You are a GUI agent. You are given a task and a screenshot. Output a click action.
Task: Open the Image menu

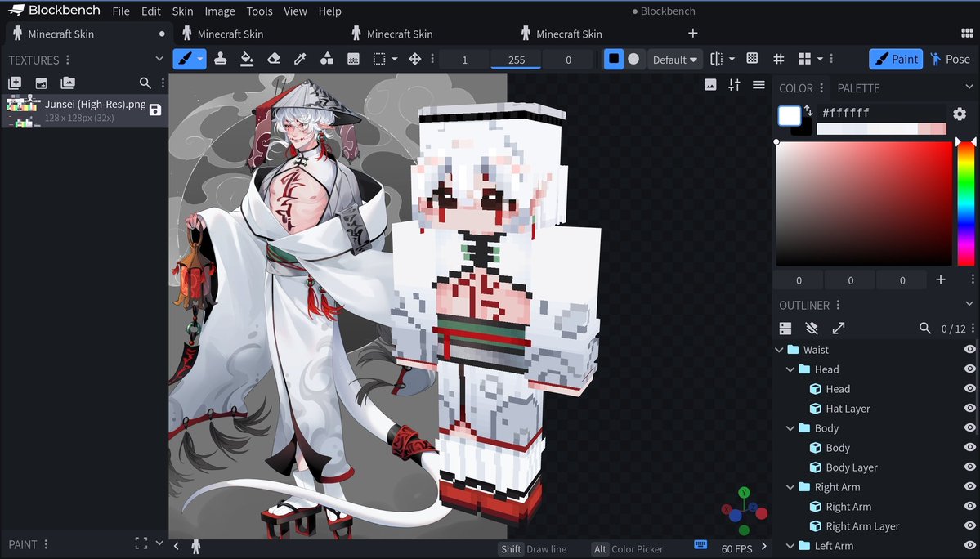tap(219, 11)
